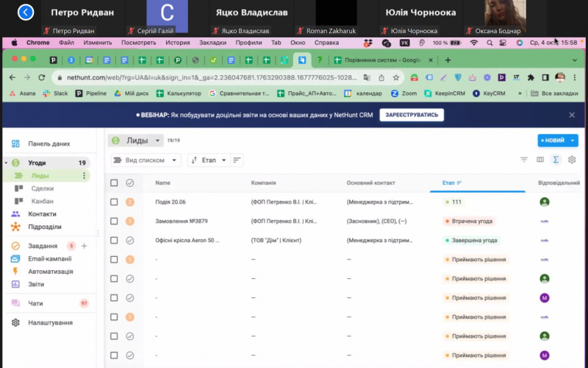Add a new task with plus icon
Viewport: 588px width, 368px height.
pos(85,246)
